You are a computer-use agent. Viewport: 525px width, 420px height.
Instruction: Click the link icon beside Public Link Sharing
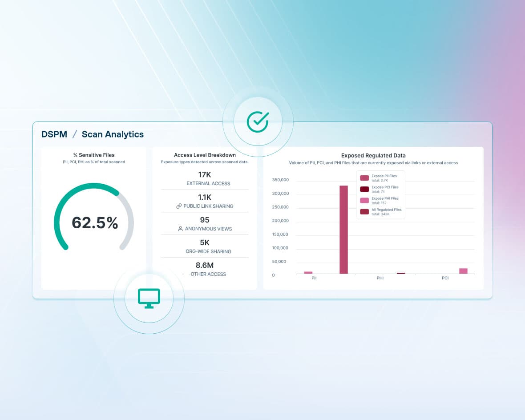[179, 206]
